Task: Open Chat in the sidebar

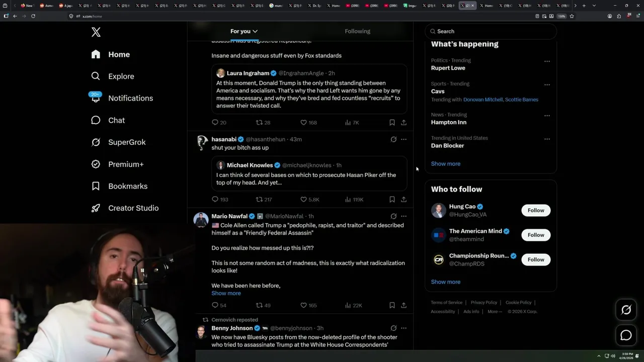Action: pos(108,120)
